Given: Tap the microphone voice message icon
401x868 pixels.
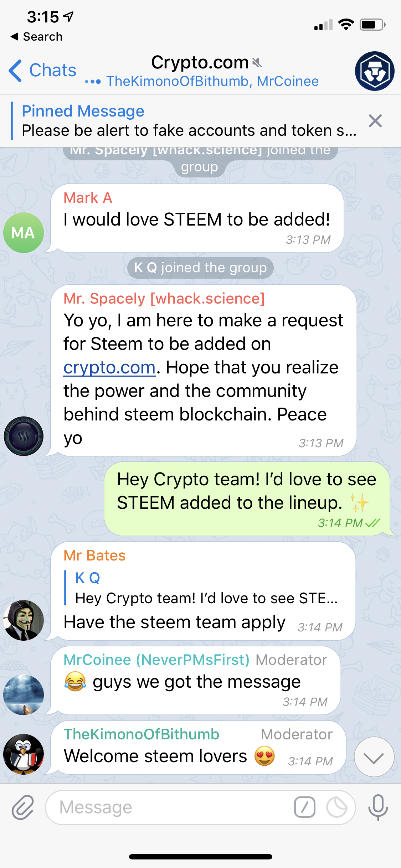Looking at the screenshot, I should pos(378,807).
